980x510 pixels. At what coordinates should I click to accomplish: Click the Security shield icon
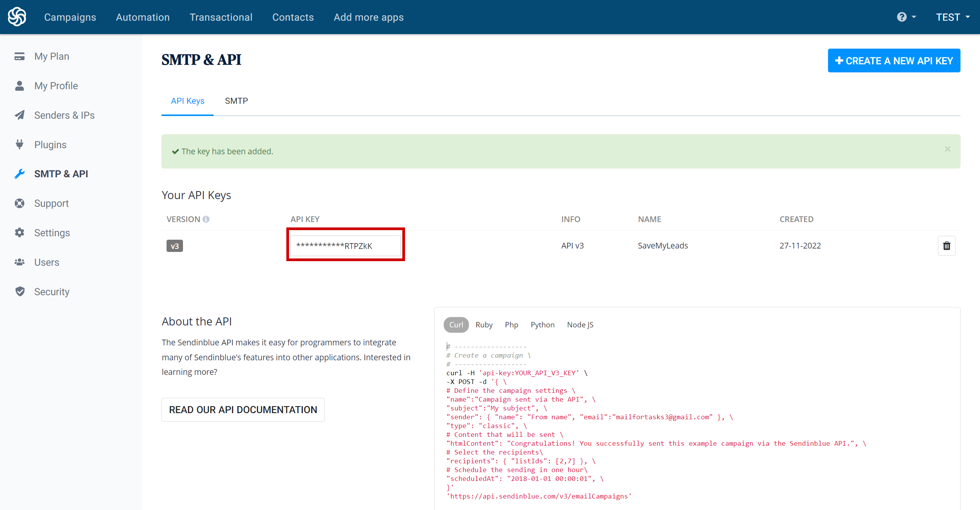tap(20, 291)
